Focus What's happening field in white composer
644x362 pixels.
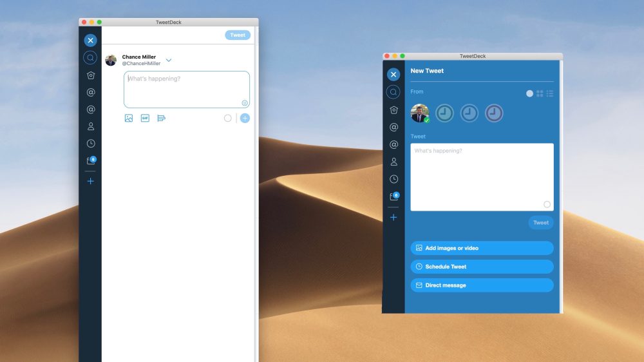tap(187, 90)
